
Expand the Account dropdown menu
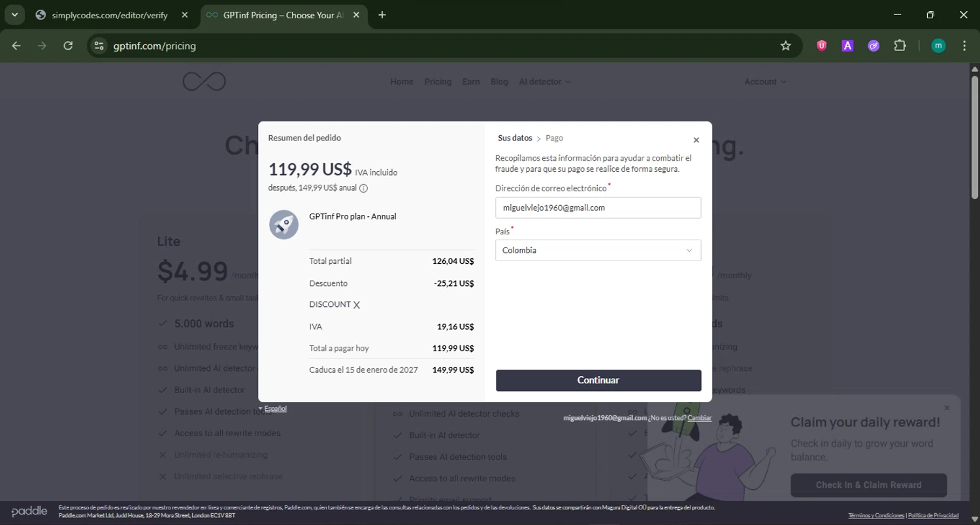coord(765,82)
